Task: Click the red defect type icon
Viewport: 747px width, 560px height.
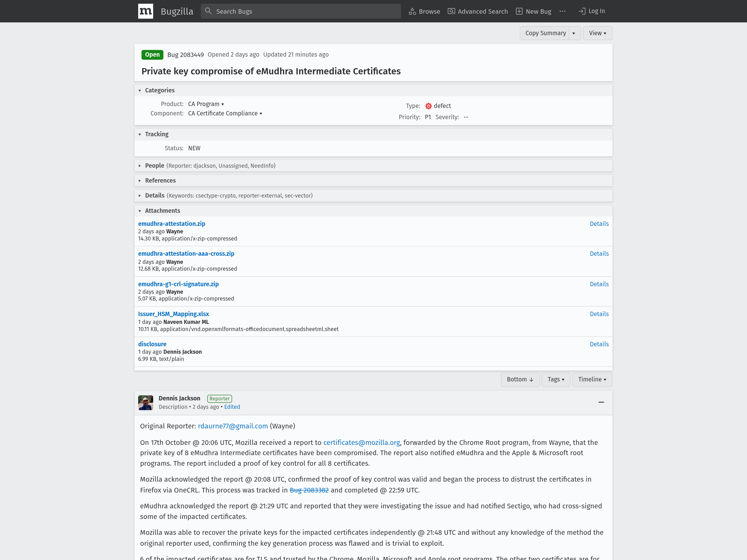Action: (428, 106)
